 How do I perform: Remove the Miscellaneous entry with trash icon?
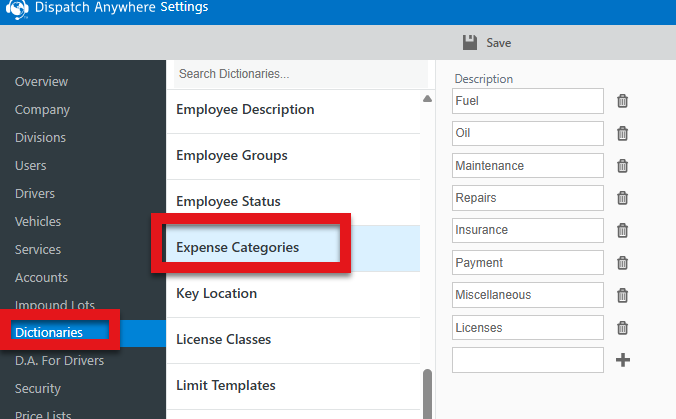pyautogui.click(x=622, y=295)
